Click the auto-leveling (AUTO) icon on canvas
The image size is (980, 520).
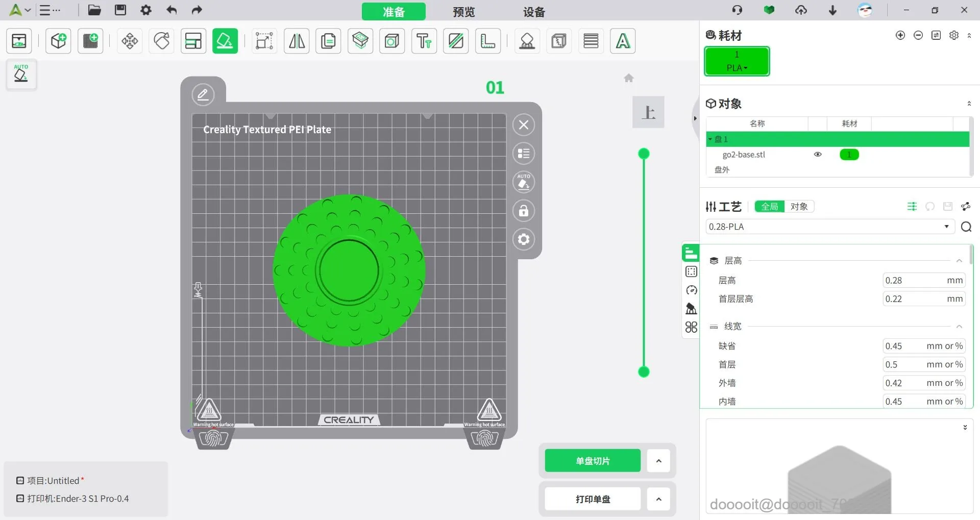pos(524,182)
